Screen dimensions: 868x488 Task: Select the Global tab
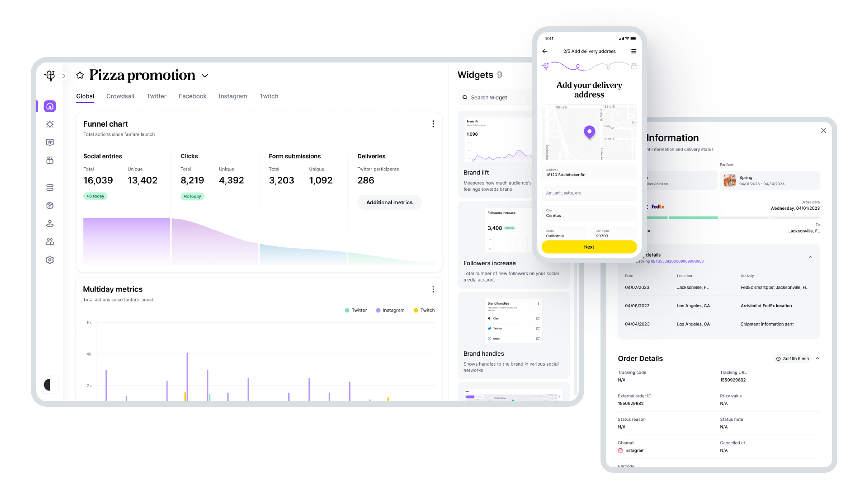pos(85,96)
